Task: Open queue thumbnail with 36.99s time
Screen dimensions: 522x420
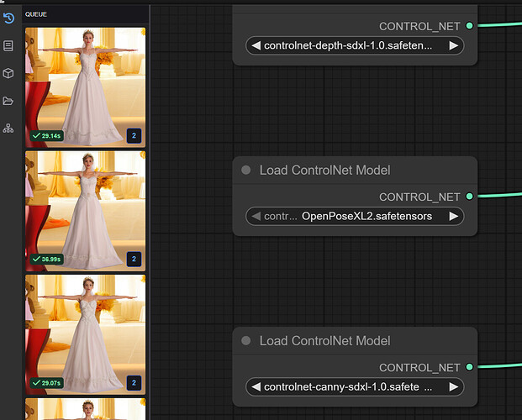Action: 85,211
